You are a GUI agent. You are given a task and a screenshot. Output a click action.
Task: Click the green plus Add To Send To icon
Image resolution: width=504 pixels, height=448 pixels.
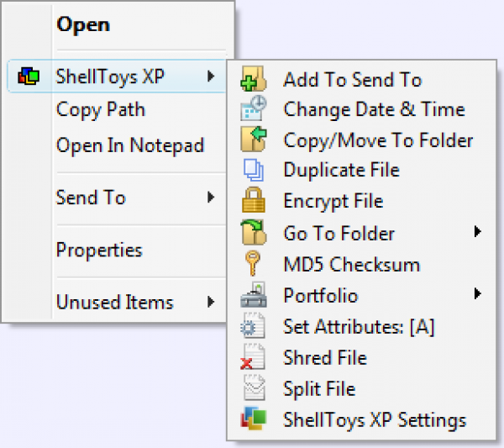(x=253, y=80)
